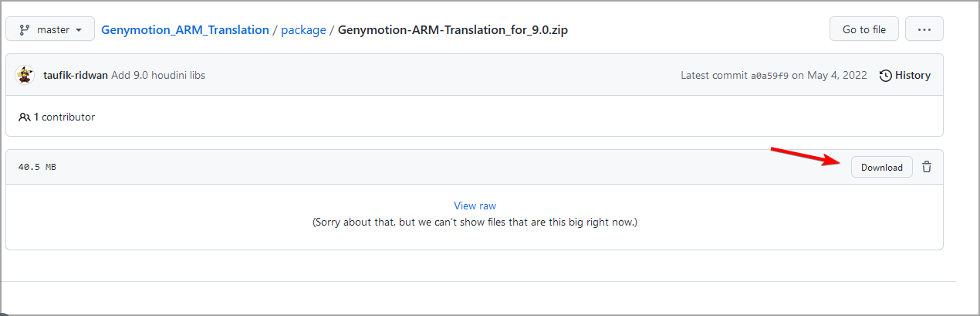Click the History clock icon

tap(886, 75)
